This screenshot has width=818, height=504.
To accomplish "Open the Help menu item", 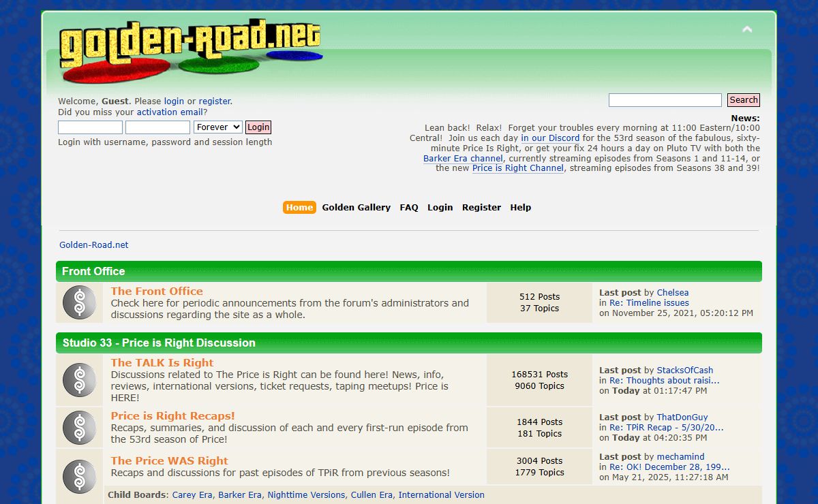I will pyautogui.click(x=521, y=207).
